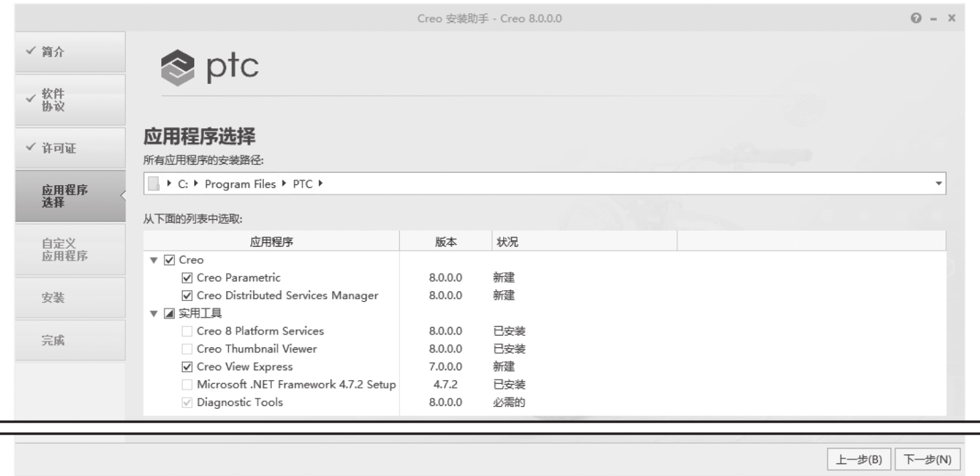The height and width of the screenshot is (476, 980).
Task: Expand arrow after C: in path
Action: tap(196, 183)
